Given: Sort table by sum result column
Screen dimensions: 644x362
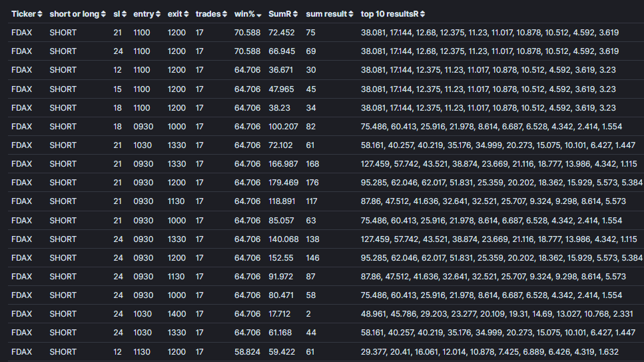Looking at the screenshot, I should point(330,14).
